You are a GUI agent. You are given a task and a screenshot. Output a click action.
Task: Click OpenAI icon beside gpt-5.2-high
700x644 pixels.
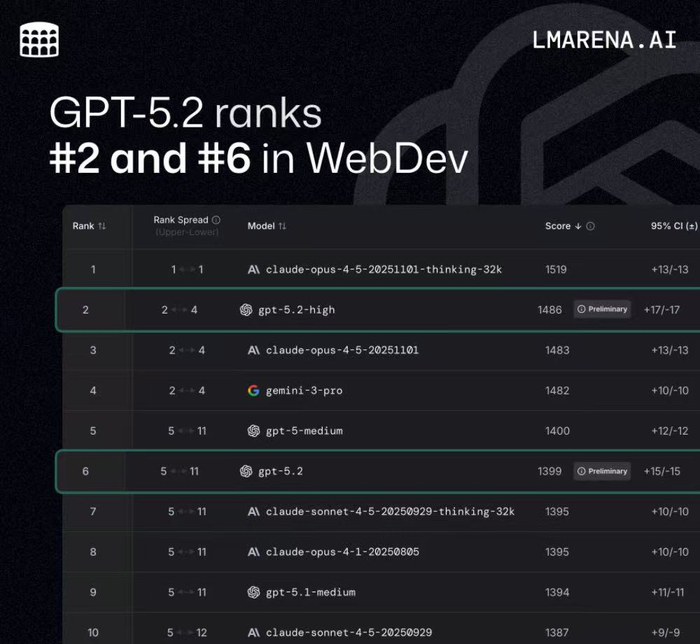tap(246, 310)
